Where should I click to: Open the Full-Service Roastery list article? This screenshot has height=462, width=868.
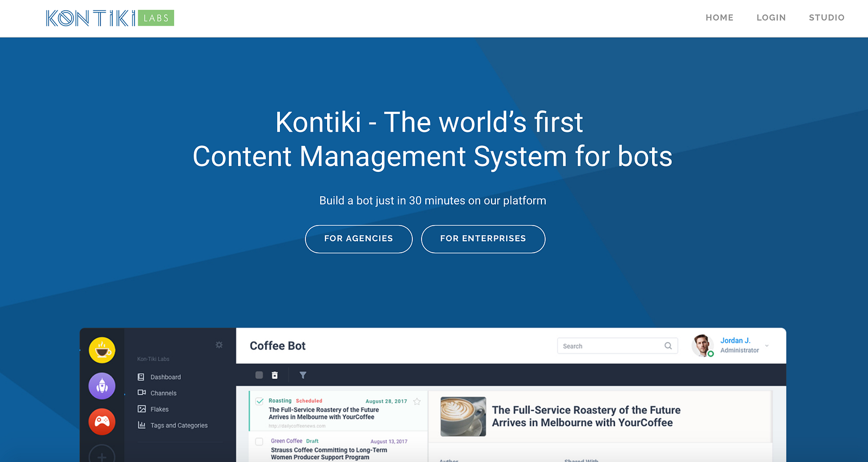324,413
